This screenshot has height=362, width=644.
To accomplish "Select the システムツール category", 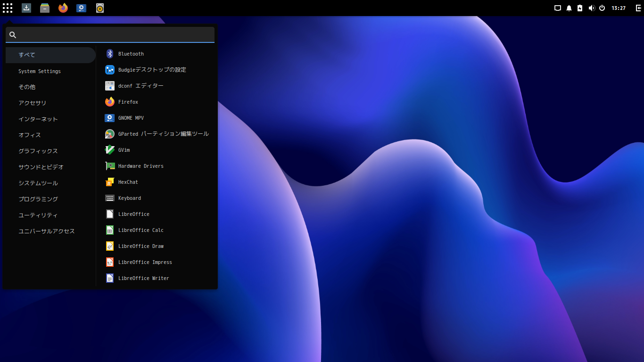I will [51, 183].
